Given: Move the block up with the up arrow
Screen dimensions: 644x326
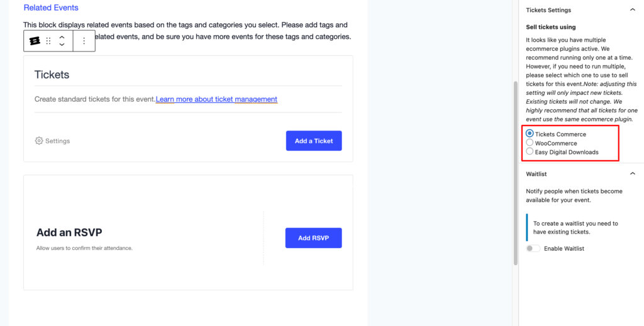Looking at the screenshot, I should tap(62, 37).
